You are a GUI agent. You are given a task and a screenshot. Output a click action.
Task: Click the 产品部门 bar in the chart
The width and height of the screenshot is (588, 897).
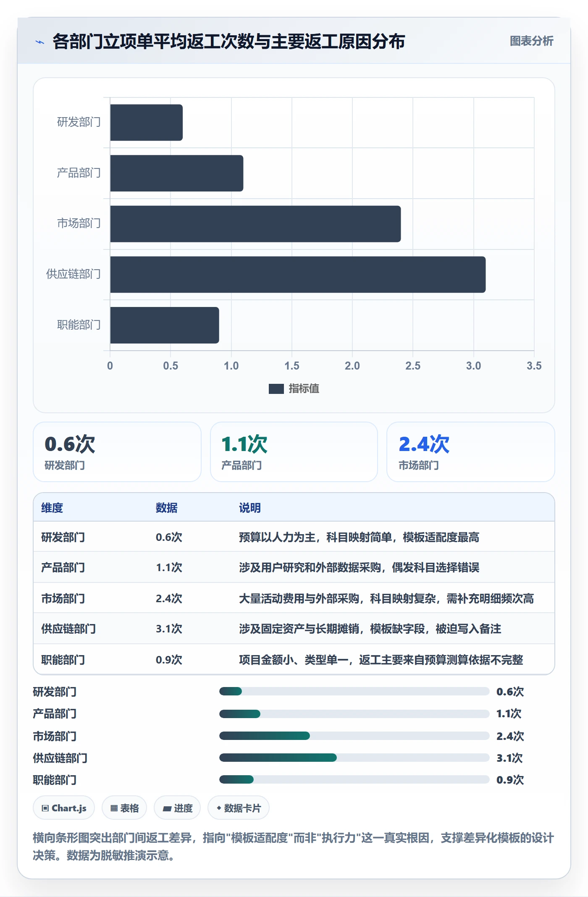click(x=176, y=173)
